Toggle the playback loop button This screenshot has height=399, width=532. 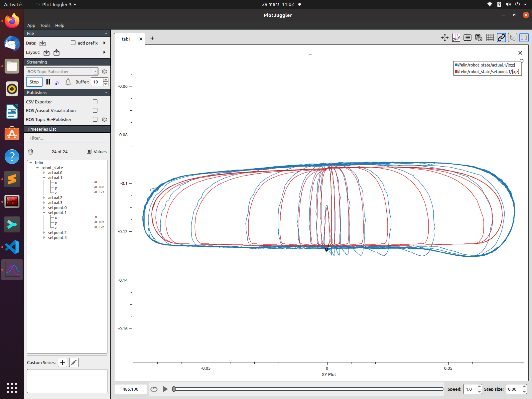pos(154,389)
